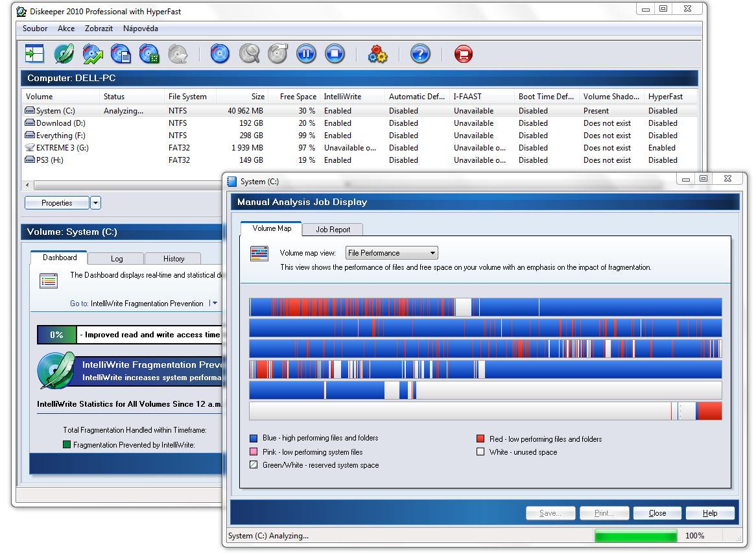Follow the IntelliWrite Fragmentation Prevention link
Screen dimensions: 756x554
[x=147, y=304]
